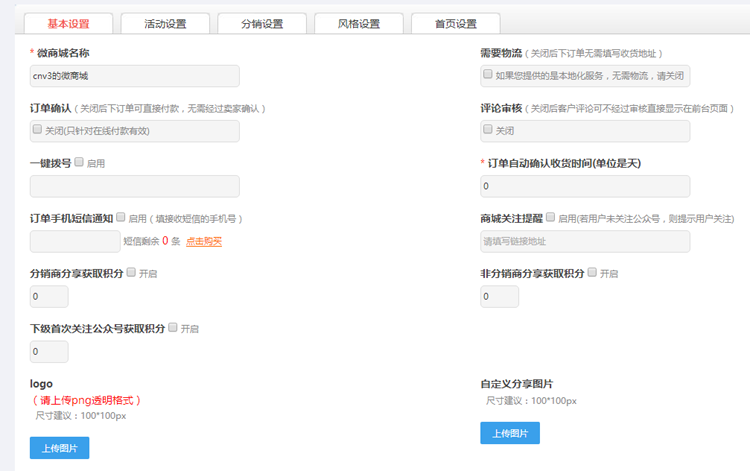Select the 风格设置 tab
This screenshot has height=471, width=750.
click(358, 23)
